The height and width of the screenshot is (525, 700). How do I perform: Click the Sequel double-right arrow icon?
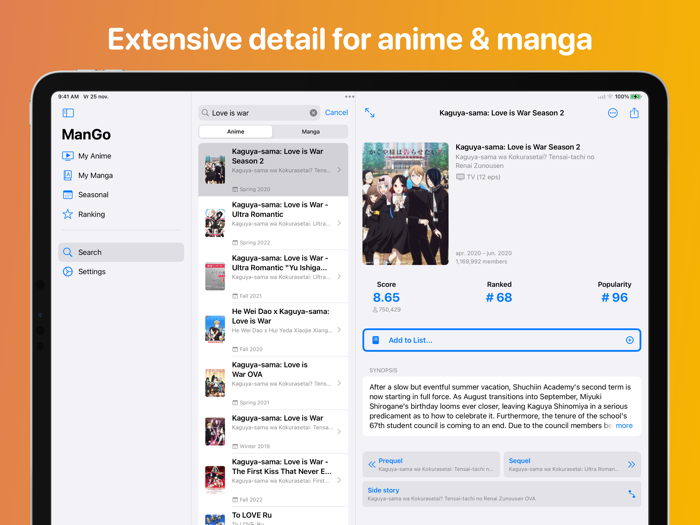631,464
